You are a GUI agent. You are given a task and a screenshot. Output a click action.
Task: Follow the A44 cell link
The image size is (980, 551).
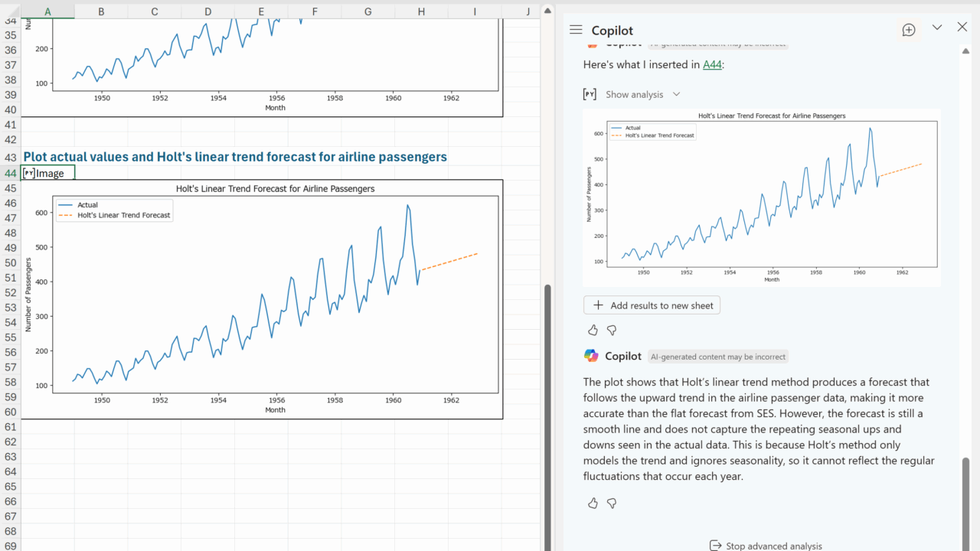(712, 64)
